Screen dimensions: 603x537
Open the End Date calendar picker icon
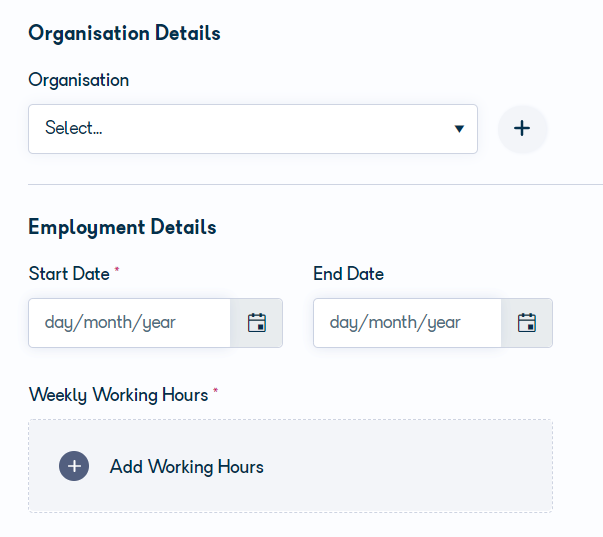527,323
